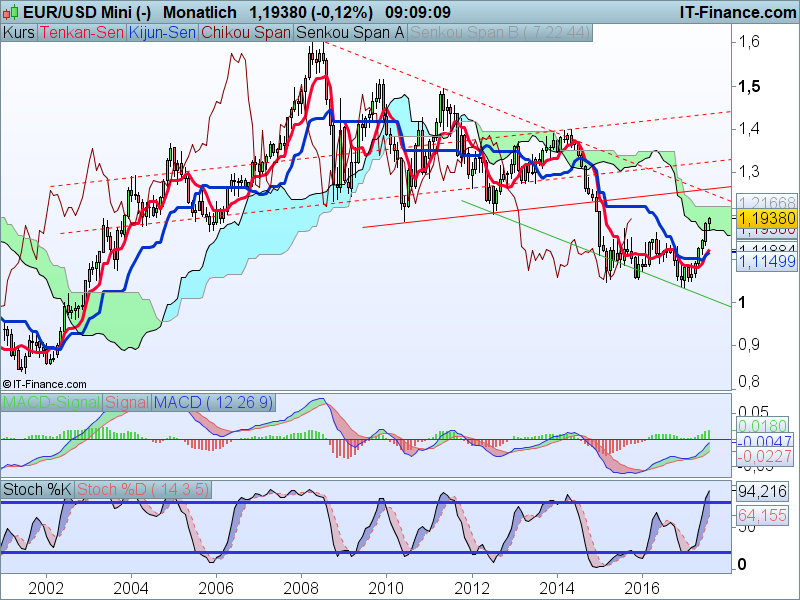Toggle the MACD-Signal legend label

coord(52,403)
